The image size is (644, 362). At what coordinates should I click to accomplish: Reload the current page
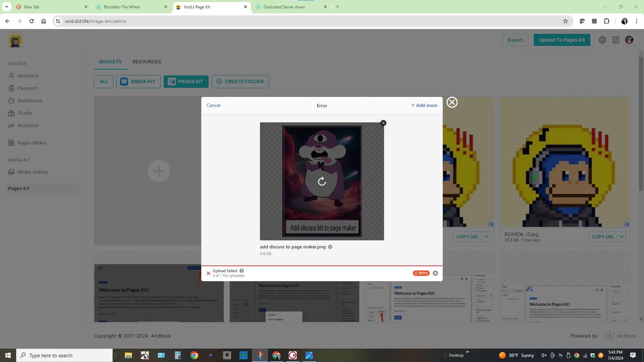[x=31, y=21]
